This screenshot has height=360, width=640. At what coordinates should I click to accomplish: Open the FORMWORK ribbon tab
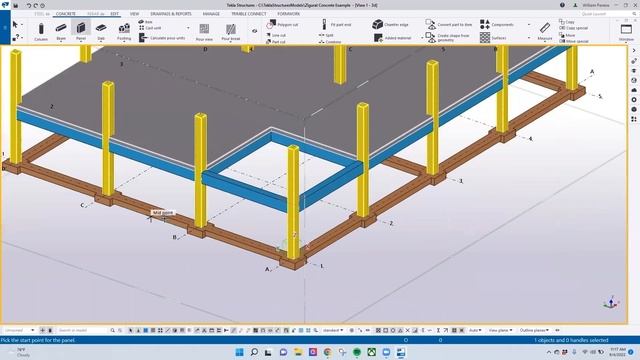[289, 14]
